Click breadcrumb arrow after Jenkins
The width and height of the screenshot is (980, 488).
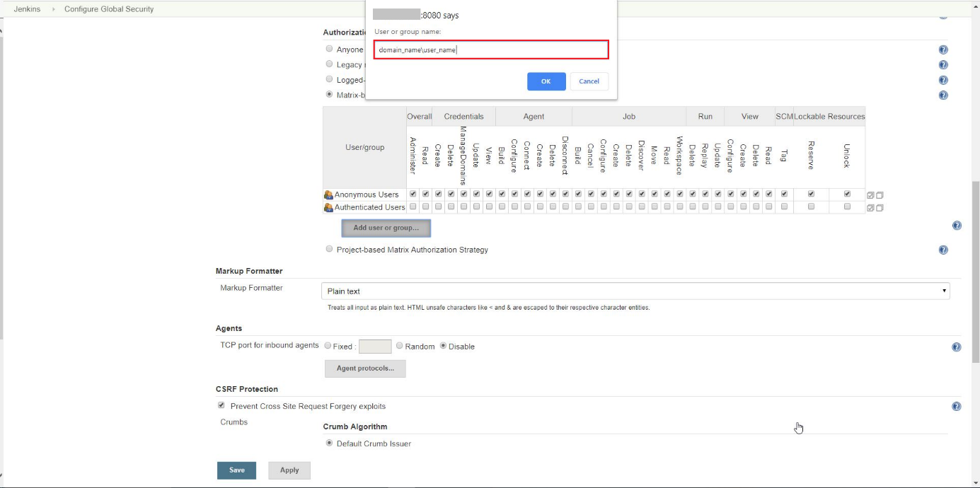54,9
